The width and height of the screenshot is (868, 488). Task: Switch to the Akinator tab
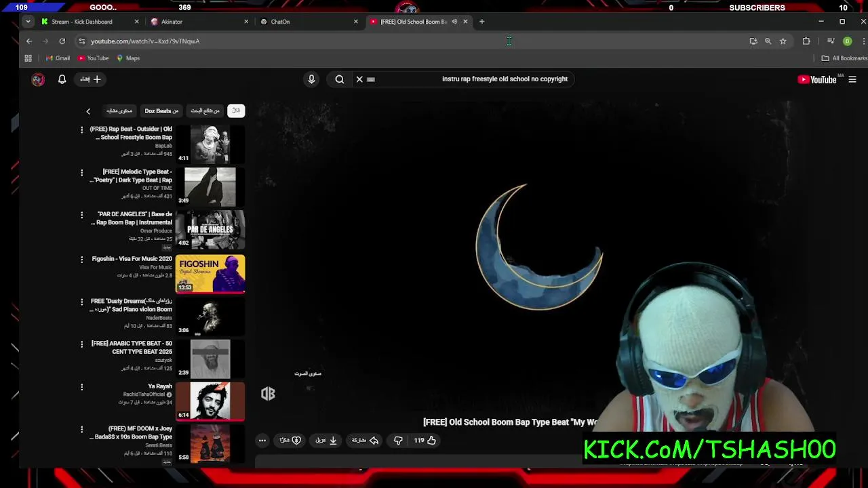(x=199, y=22)
